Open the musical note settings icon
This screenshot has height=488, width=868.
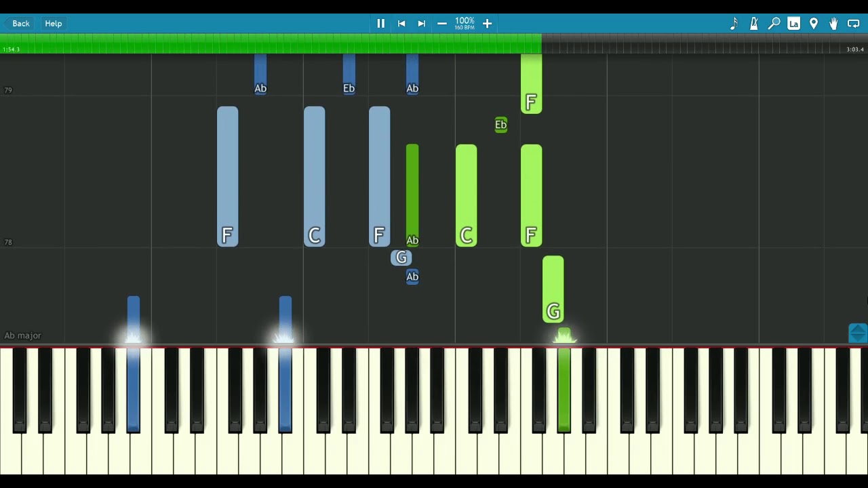tap(734, 24)
